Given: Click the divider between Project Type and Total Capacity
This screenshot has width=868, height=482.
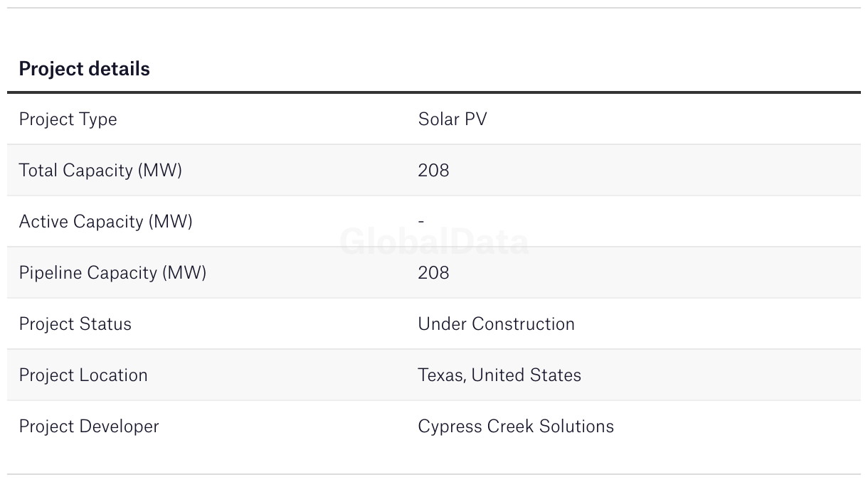Looking at the screenshot, I should (434, 144).
